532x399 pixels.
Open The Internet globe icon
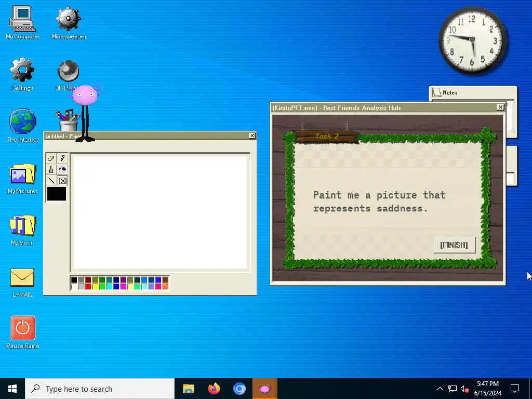pyautogui.click(x=22, y=126)
